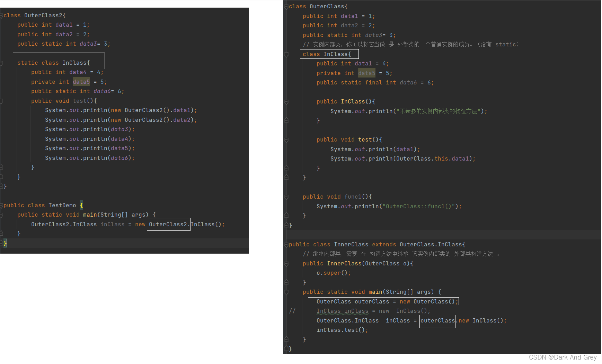Click 'System.out.println(data1);' statement

point(375,149)
